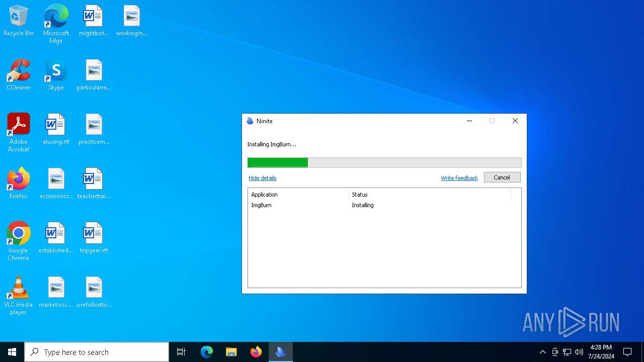Select the particularre image file icon

(94, 75)
